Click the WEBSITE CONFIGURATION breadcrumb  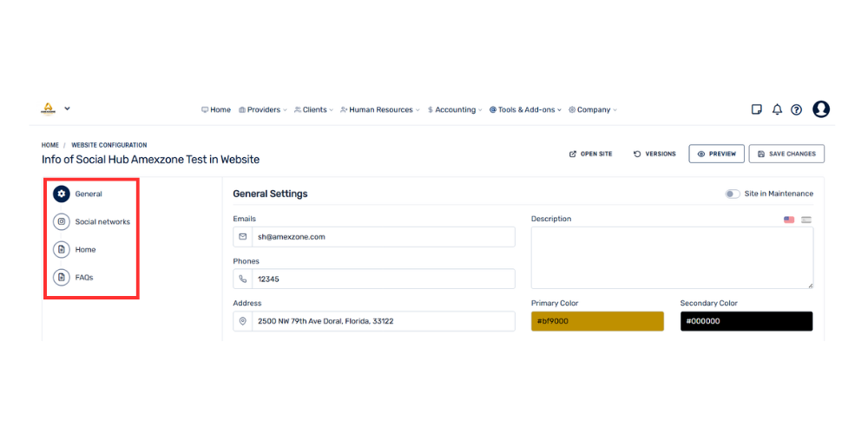(109, 145)
